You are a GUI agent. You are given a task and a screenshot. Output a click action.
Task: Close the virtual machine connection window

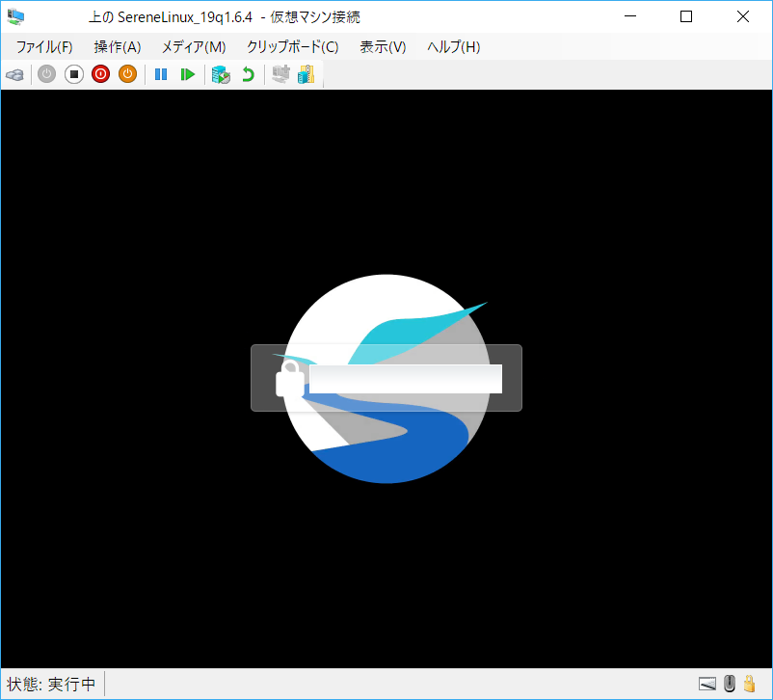tap(743, 16)
